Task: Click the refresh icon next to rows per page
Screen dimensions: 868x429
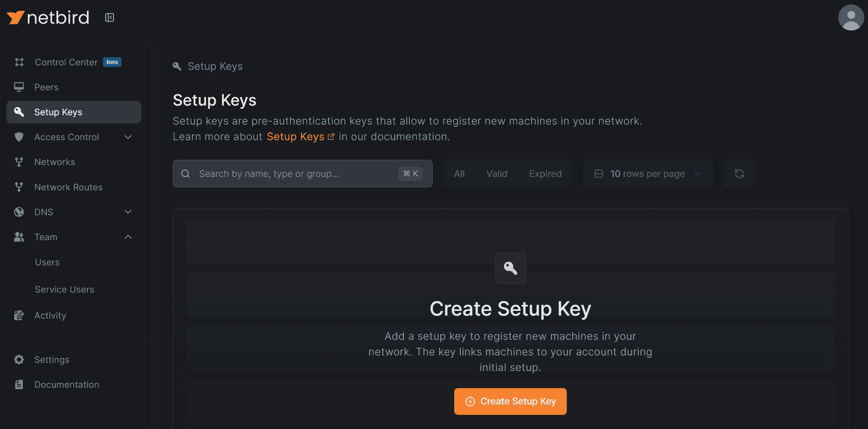Action: (739, 174)
